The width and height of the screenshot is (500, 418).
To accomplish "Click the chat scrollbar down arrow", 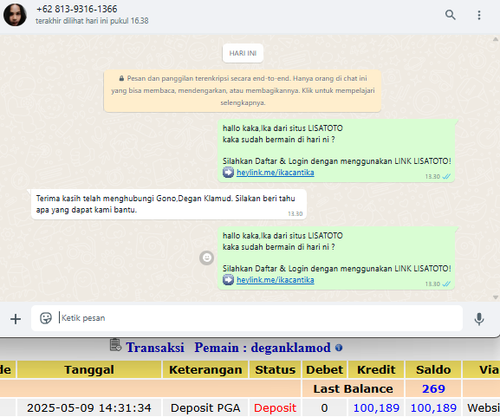I will tap(495, 297).
